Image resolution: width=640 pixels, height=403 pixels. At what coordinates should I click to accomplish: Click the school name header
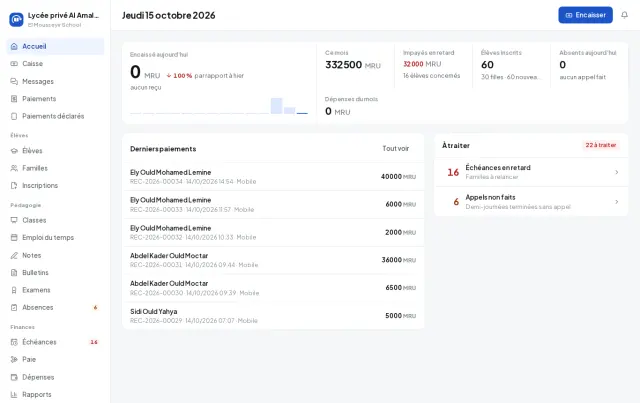click(x=63, y=16)
